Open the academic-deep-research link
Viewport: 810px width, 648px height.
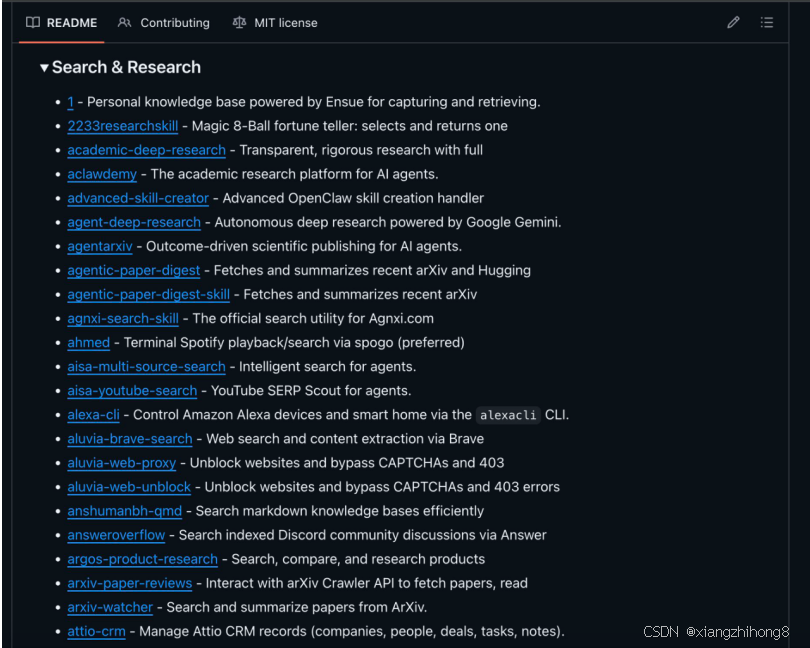[x=146, y=150]
